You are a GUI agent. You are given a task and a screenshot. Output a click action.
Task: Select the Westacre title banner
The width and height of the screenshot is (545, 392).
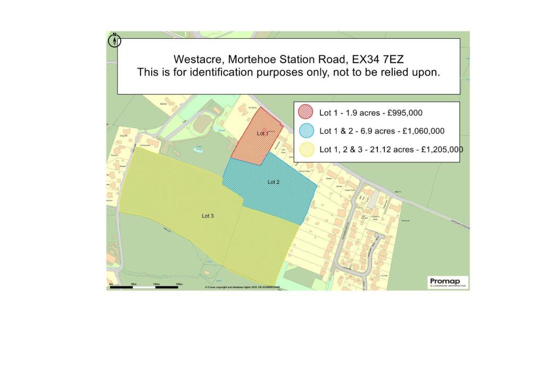point(288,60)
